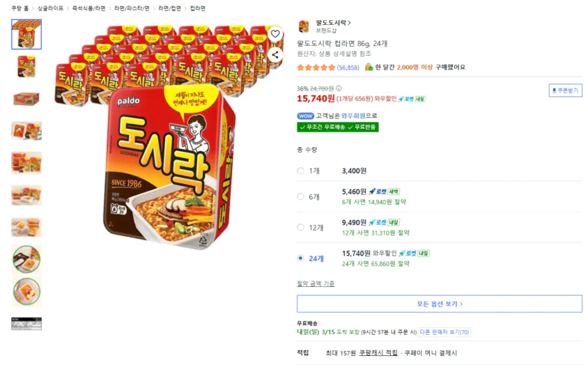The height and width of the screenshot is (365, 588).
Task: Add item to wishlist via heart icon
Action: (x=275, y=34)
